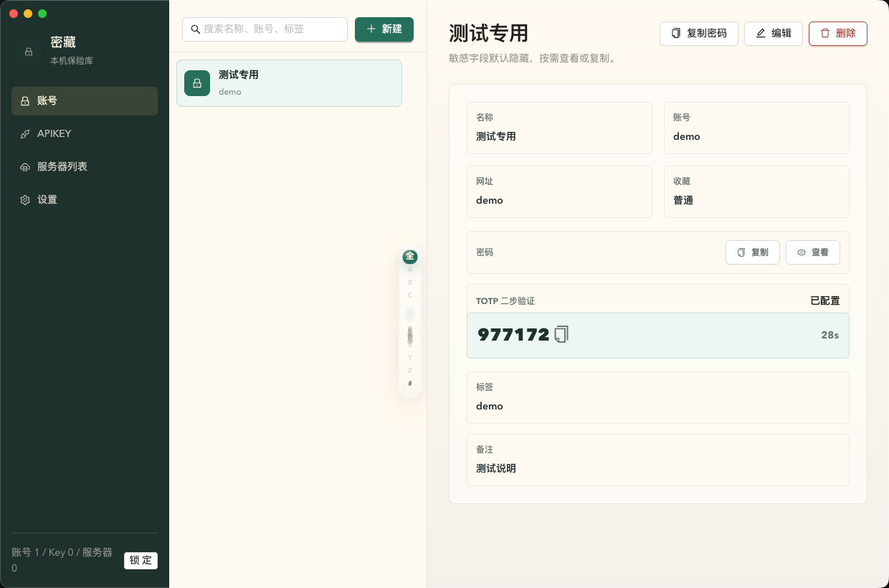
Task: Click the green lock icon of 测试专用
Action: tap(197, 83)
